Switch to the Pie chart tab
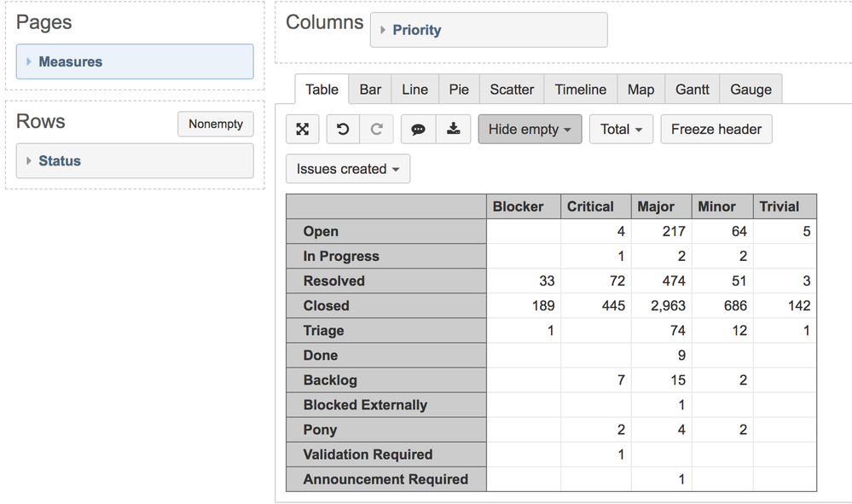Viewport: 852px width, 504px height. point(459,90)
